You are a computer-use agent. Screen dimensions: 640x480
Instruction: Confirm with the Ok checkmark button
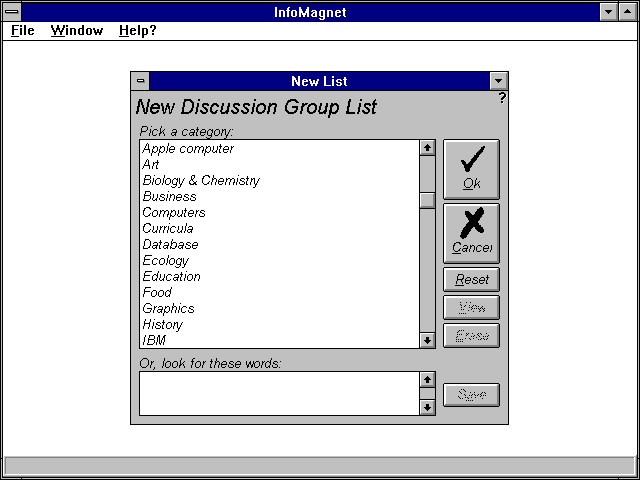point(471,168)
